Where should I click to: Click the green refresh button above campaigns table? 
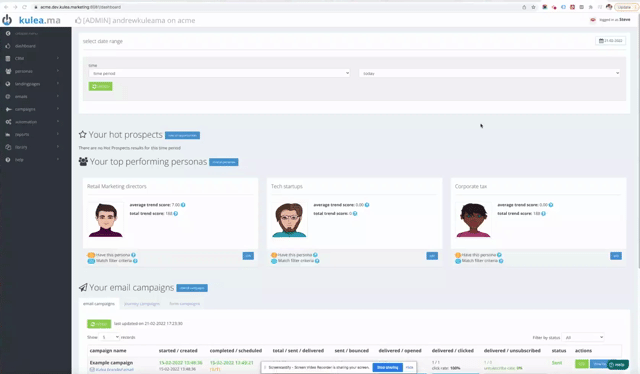[x=99, y=324]
